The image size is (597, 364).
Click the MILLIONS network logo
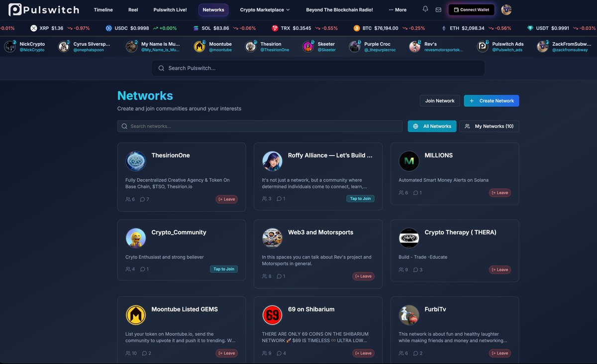point(409,161)
